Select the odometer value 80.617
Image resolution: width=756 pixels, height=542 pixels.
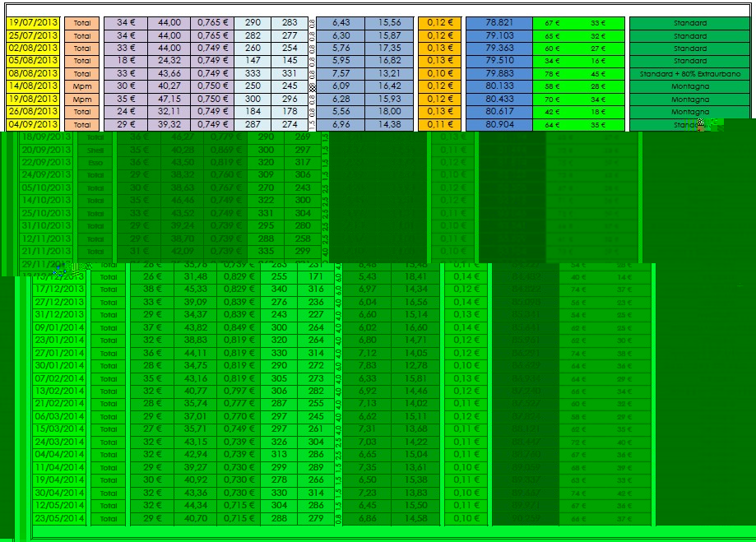tap(499, 112)
